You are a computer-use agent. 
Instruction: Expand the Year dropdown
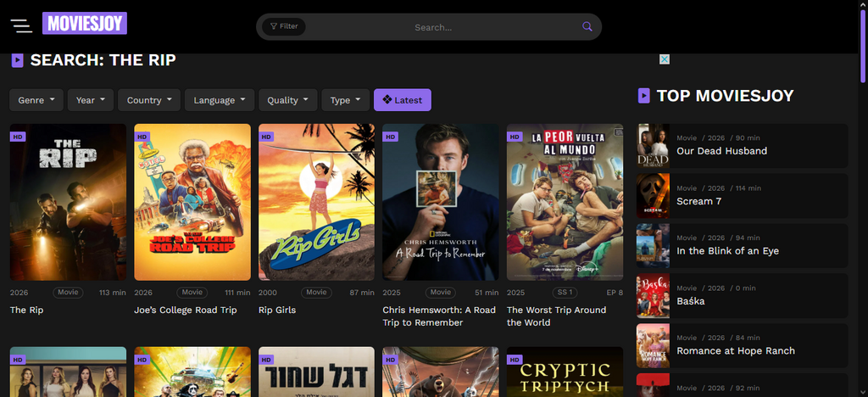pos(91,100)
